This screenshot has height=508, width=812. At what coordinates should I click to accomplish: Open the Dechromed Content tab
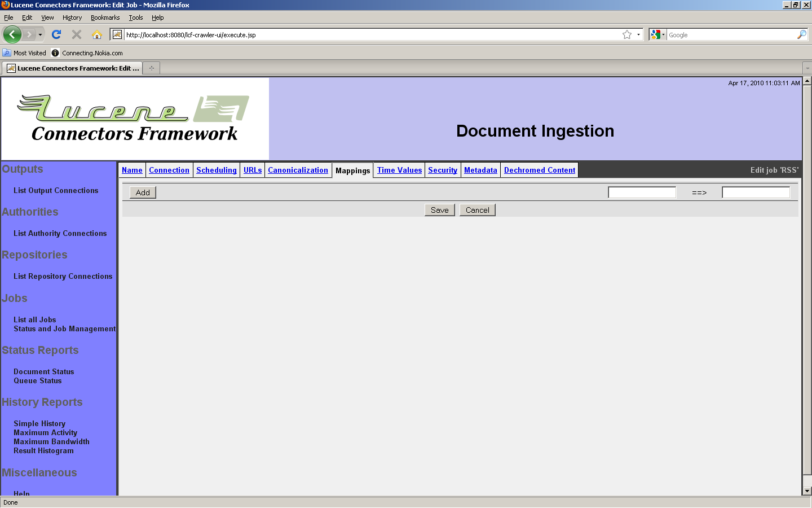click(539, 170)
